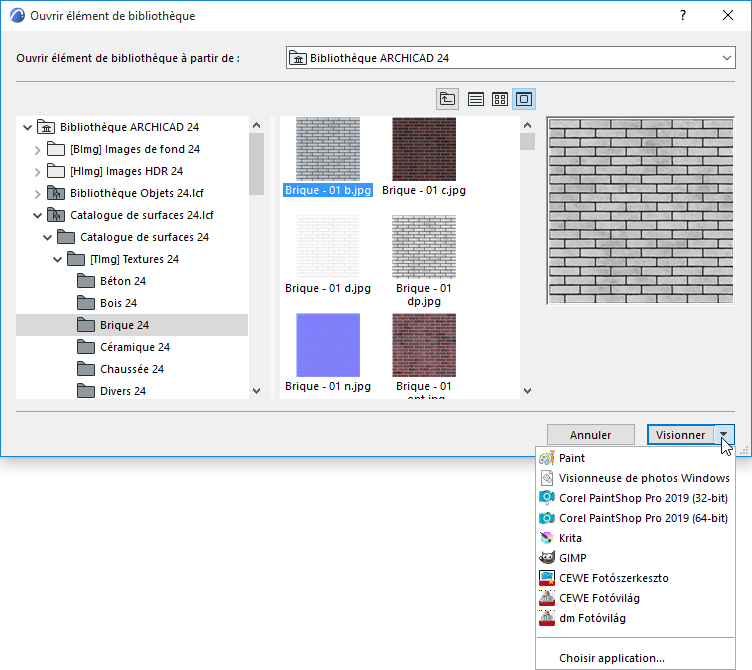Choose GIMP from the menu
This screenshot has width=752, height=670.
point(635,558)
